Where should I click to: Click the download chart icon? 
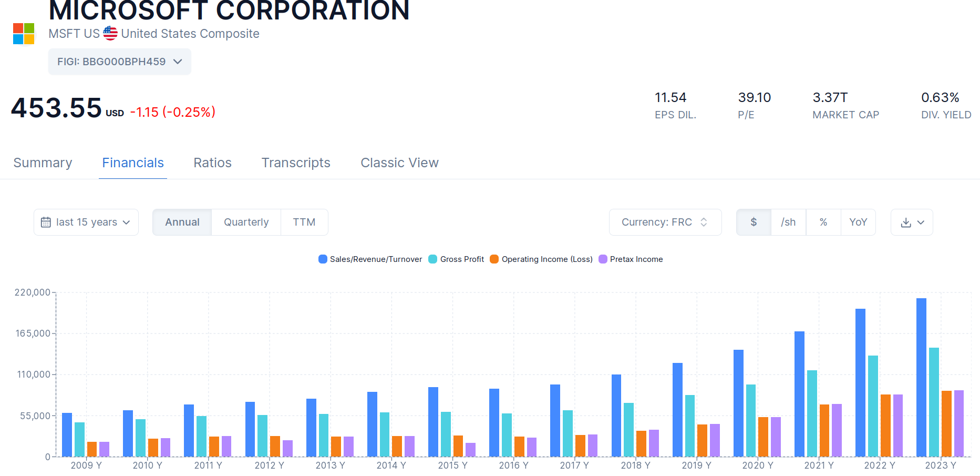(x=906, y=222)
